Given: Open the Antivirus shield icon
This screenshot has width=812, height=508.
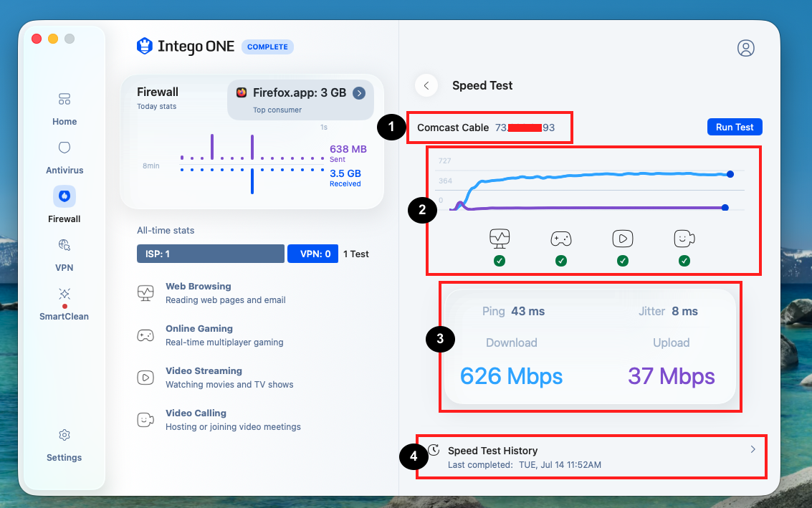Looking at the screenshot, I should [65, 148].
